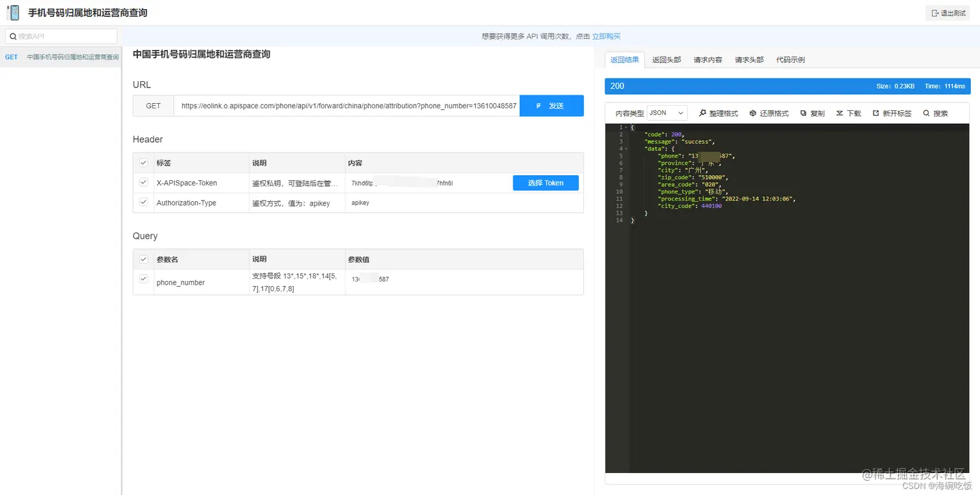Click the search icon (搜索) above the response
Viewport: 980px width, 495px height.
[935, 113]
